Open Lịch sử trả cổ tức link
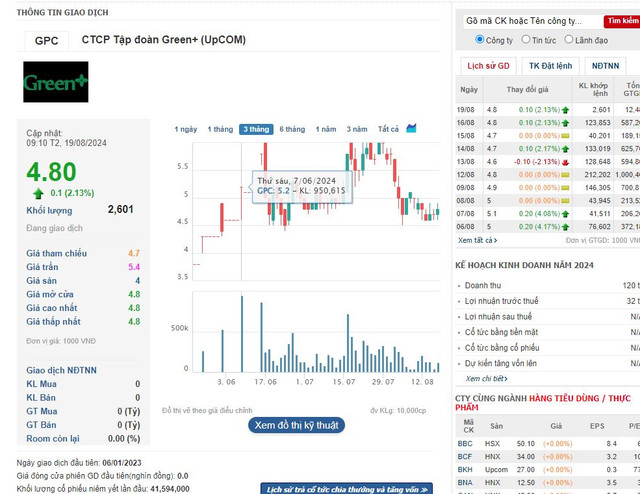640x494 pixels. tap(347, 489)
